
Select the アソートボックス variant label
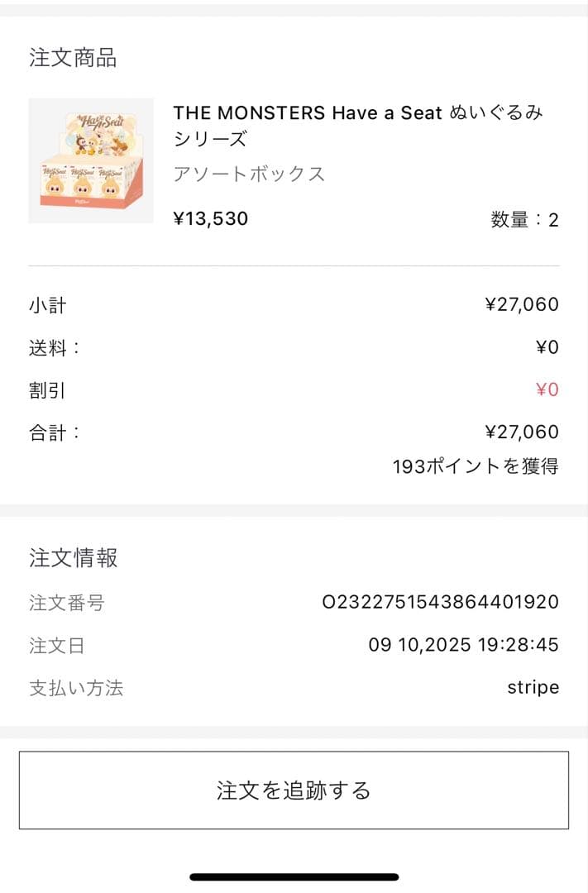tap(248, 174)
